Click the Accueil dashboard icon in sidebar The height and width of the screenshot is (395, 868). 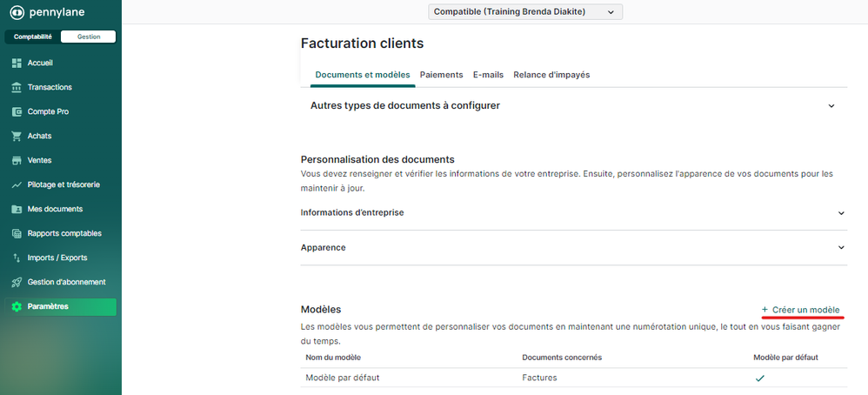pyautogui.click(x=17, y=63)
